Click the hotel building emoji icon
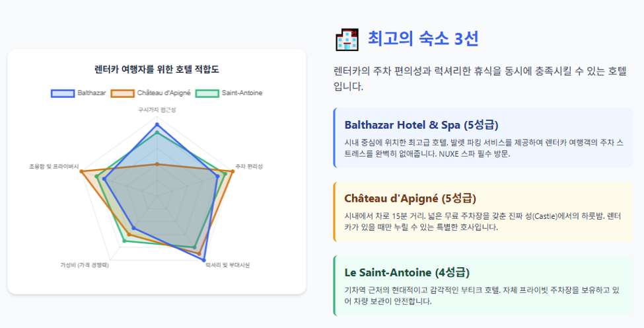644x328 pixels. pos(347,40)
